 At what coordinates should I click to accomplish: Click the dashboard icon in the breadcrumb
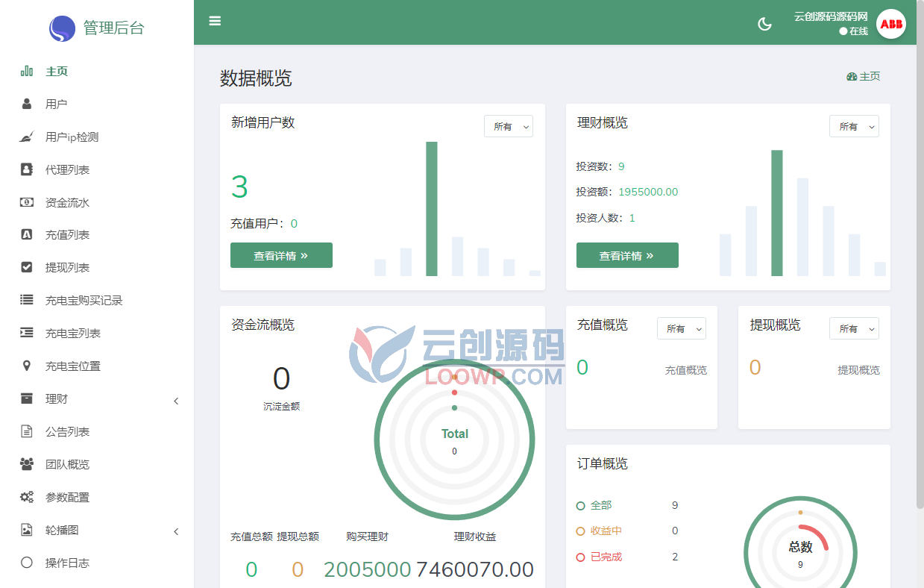tap(852, 76)
